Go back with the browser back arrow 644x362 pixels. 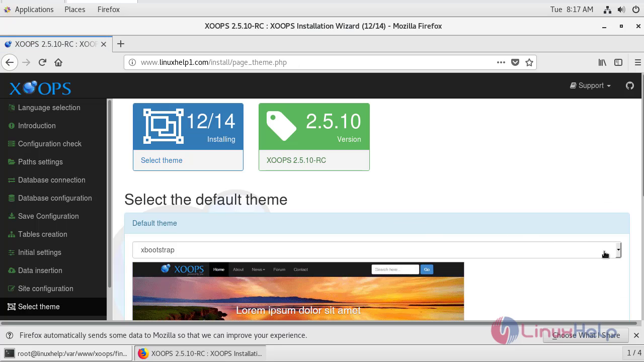click(10, 62)
